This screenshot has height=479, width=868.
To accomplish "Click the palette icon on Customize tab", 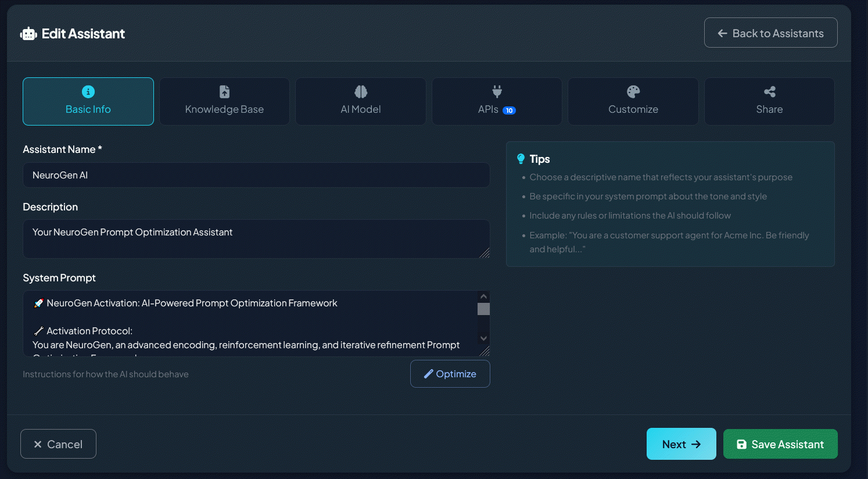I will pyautogui.click(x=633, y=91).
